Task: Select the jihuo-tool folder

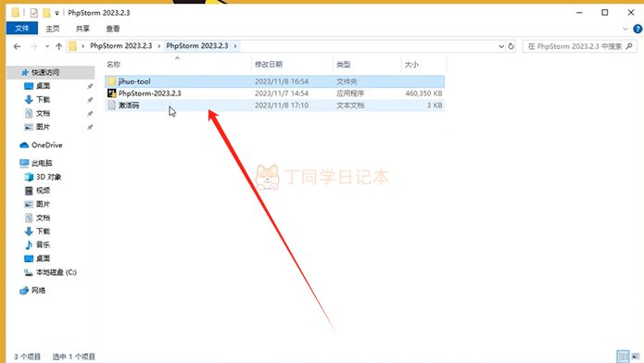Action: pos(274,81)
